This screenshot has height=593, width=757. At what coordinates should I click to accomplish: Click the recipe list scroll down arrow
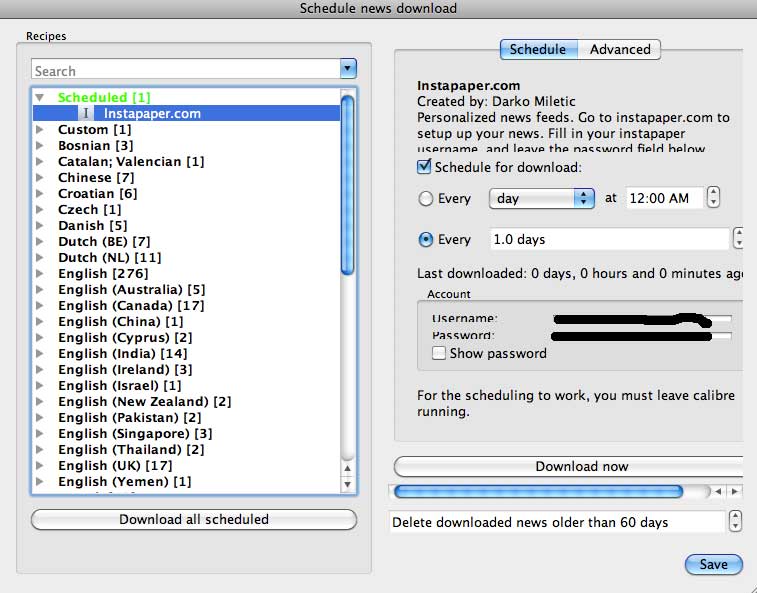click(347, 484)
